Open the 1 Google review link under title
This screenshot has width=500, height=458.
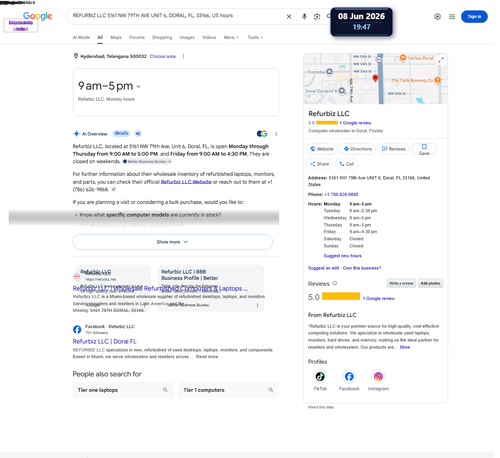click(x=355, y=123)
